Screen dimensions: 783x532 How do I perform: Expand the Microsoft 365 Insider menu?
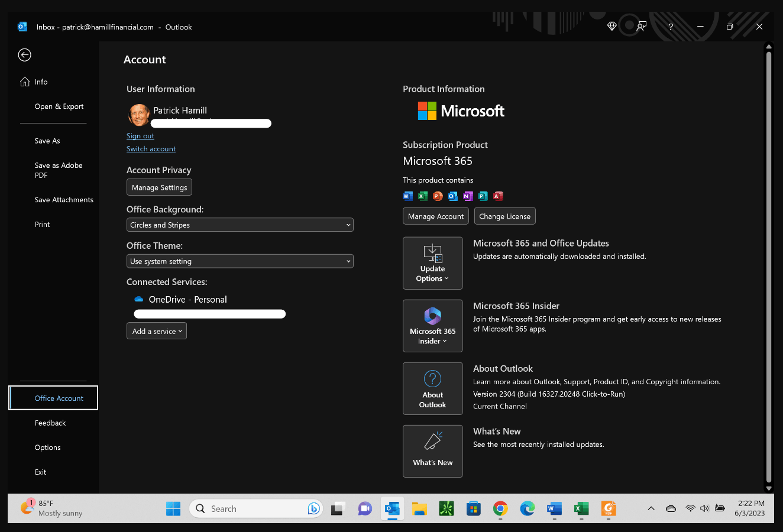coord(433,326)
